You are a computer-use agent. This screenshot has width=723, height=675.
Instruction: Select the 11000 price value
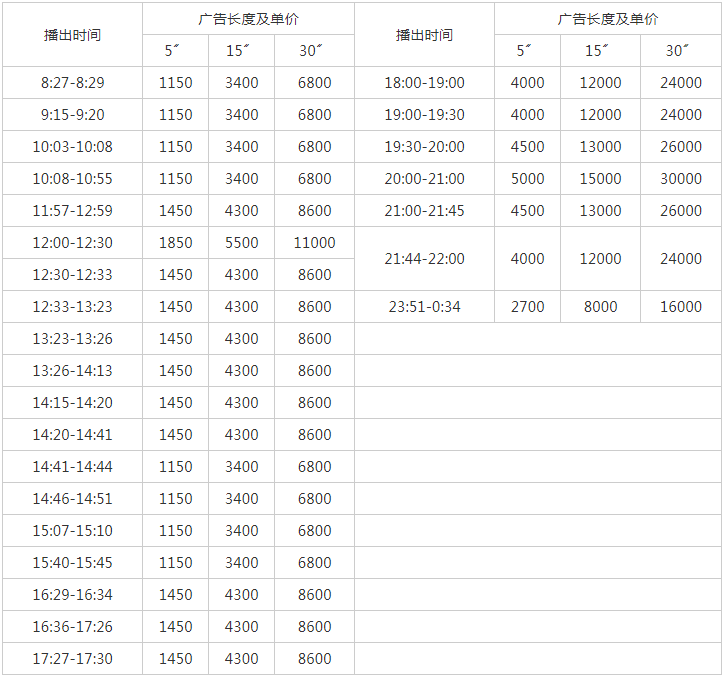point(314,243)
